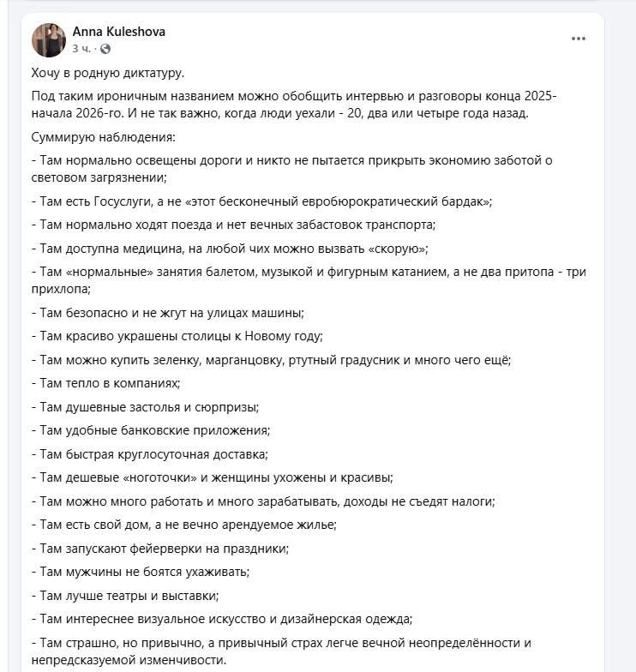Click the globe audience icon beside the timestamp

105,50
